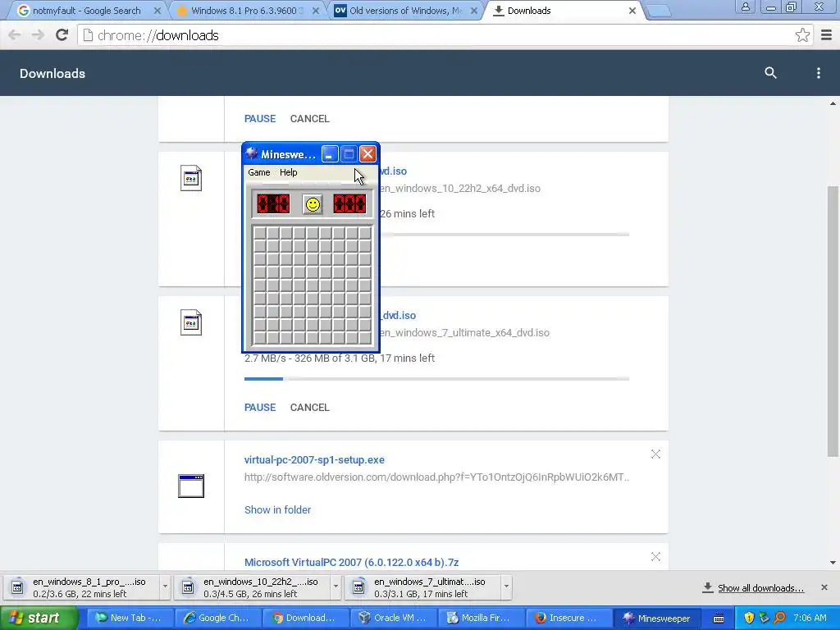This screenshot has width=840, height=630.
Task: Switch to Download... Chrome taskbar button
Action: 305,619
